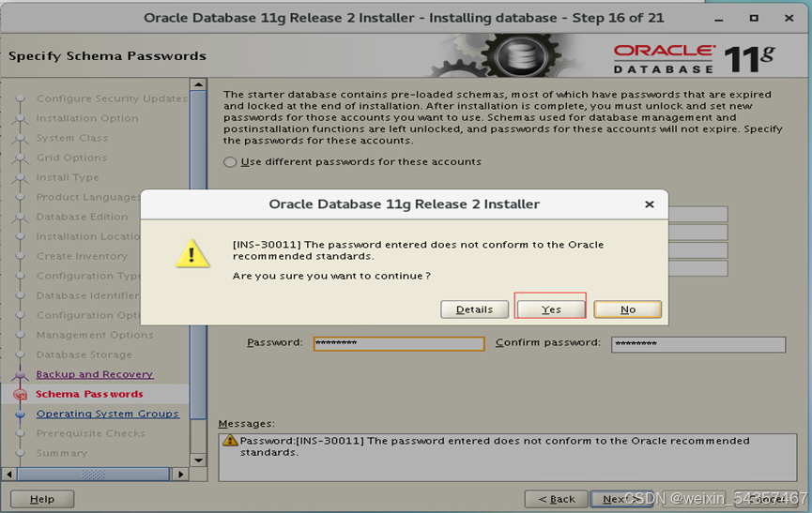Screen dimensions: 812x513
Task: Click the horizontal scrollbar under steps list
Action: (x=94, y=475)
